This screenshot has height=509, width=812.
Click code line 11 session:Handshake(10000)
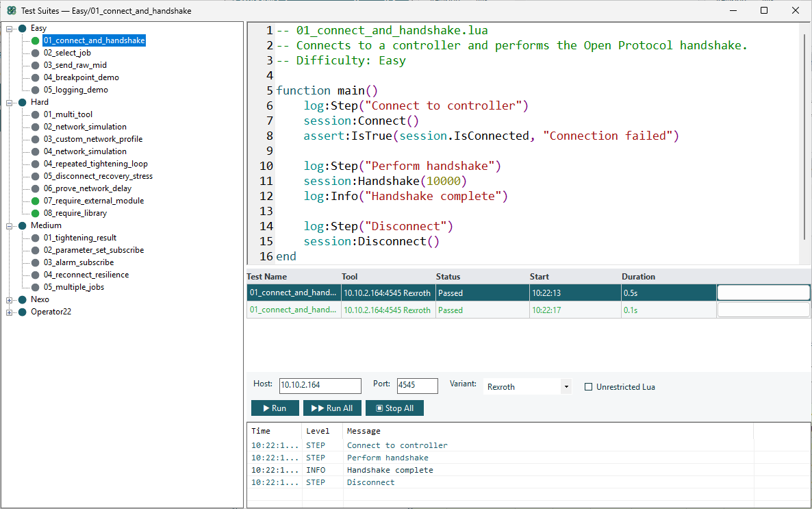[385, 181]
